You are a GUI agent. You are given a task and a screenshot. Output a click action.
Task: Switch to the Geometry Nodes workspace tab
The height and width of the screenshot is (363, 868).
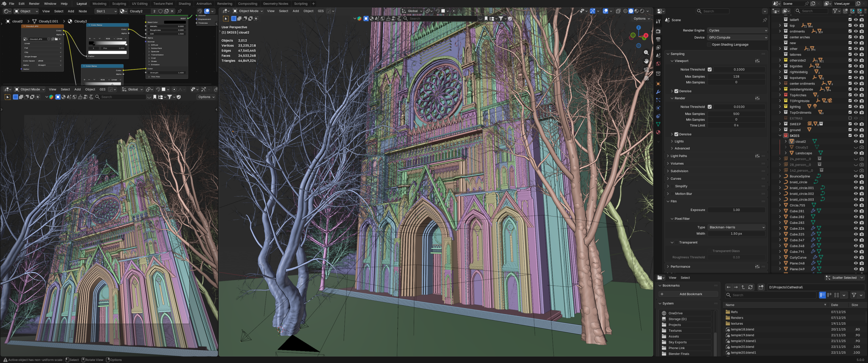coord(275,4)
